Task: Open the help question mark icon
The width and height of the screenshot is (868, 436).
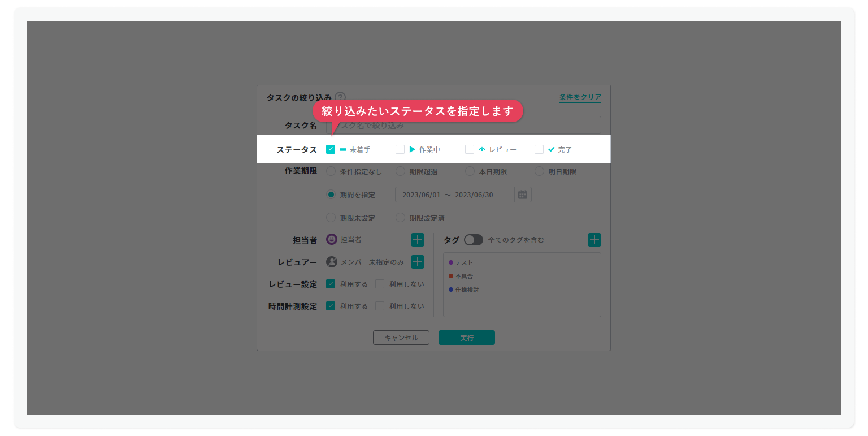Action: [340, 97]
